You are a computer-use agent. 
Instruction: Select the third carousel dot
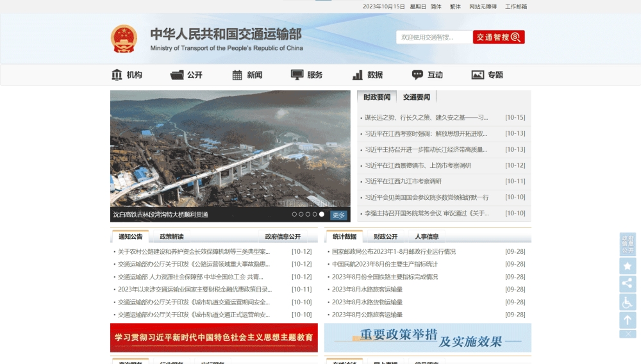308,214
